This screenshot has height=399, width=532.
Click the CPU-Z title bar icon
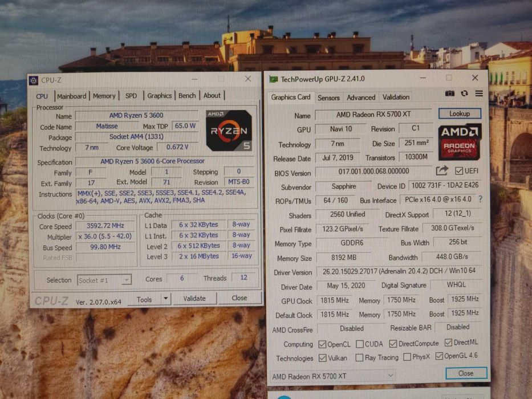tap(34, 80)
